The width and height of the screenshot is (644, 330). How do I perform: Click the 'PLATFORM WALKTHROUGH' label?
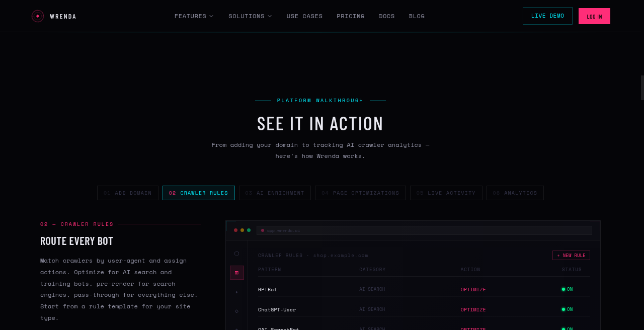(320, 101)
